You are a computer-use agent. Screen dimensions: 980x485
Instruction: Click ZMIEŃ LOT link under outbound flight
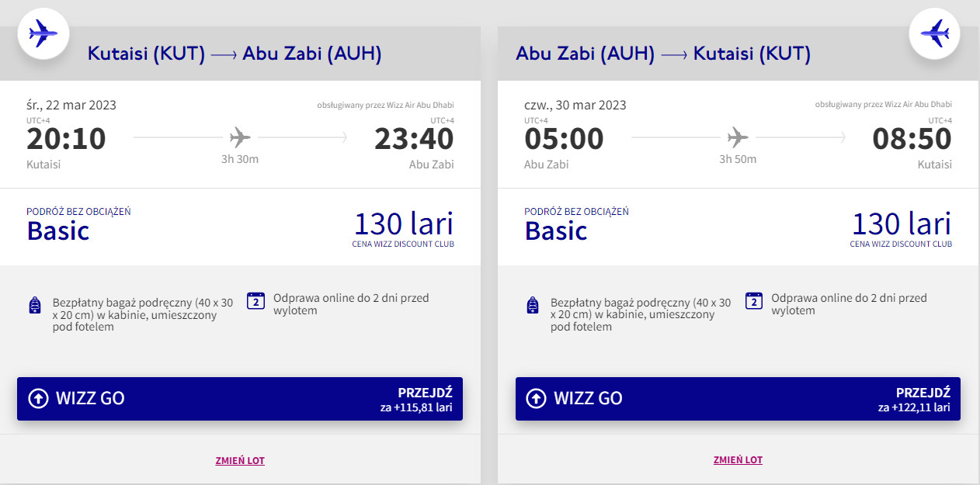pos(240,460)
